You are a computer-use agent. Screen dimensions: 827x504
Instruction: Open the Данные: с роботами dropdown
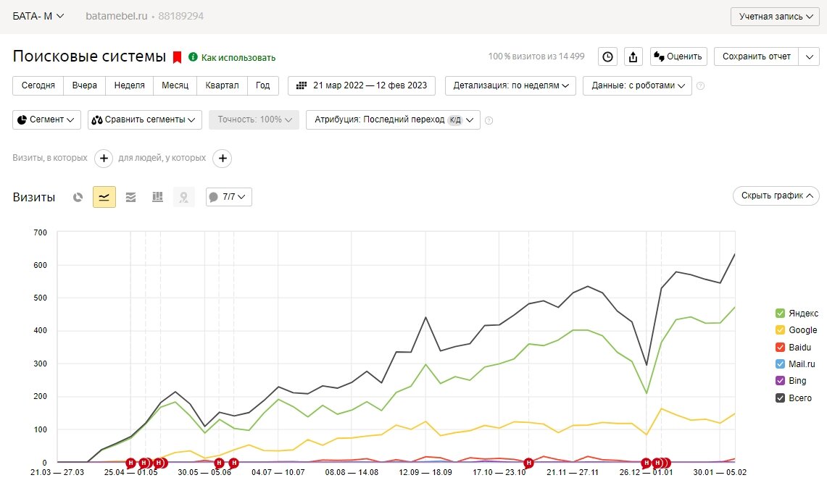coord(635,85)
